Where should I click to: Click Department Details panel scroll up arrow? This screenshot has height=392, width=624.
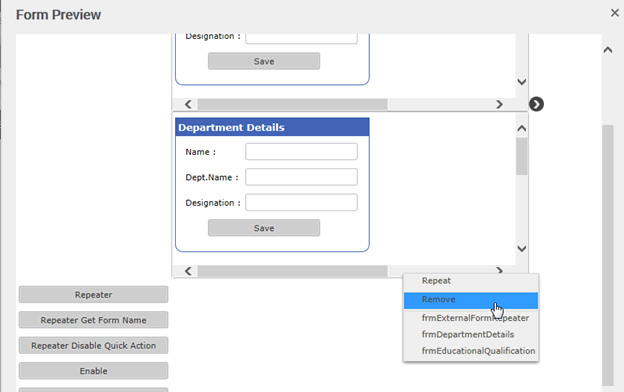point(522,129)
